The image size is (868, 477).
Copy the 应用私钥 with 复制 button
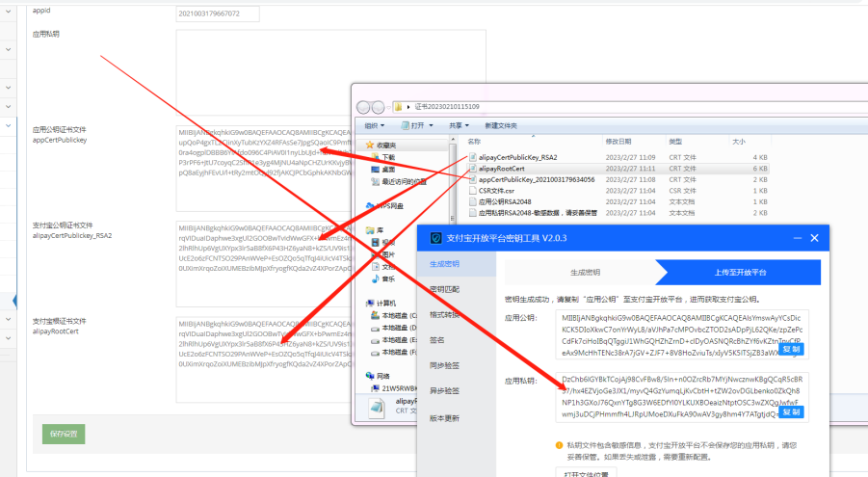coord(791,412)
